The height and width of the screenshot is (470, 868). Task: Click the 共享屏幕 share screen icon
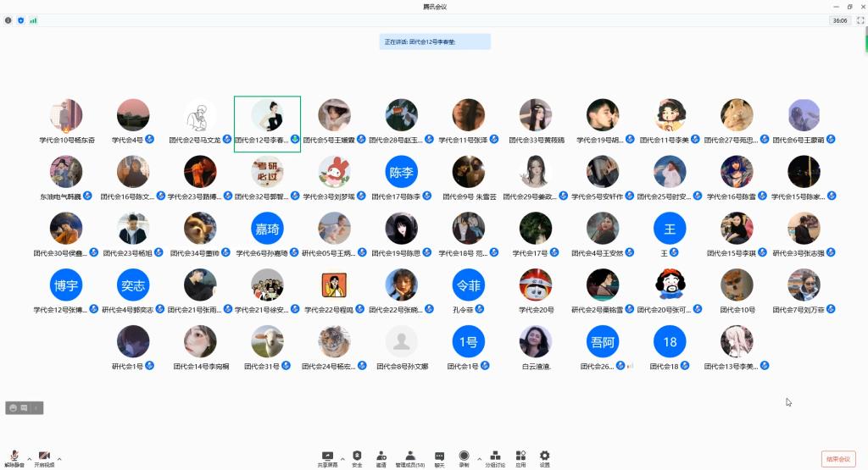point(328,457)
